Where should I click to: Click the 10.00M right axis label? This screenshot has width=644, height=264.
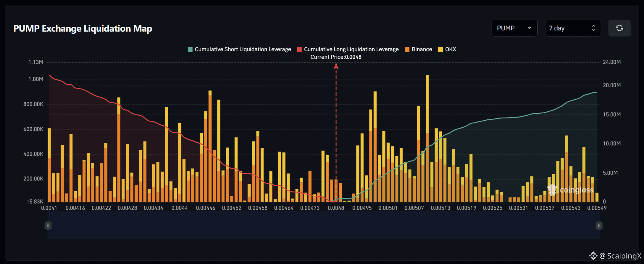[x=612, y=144]
